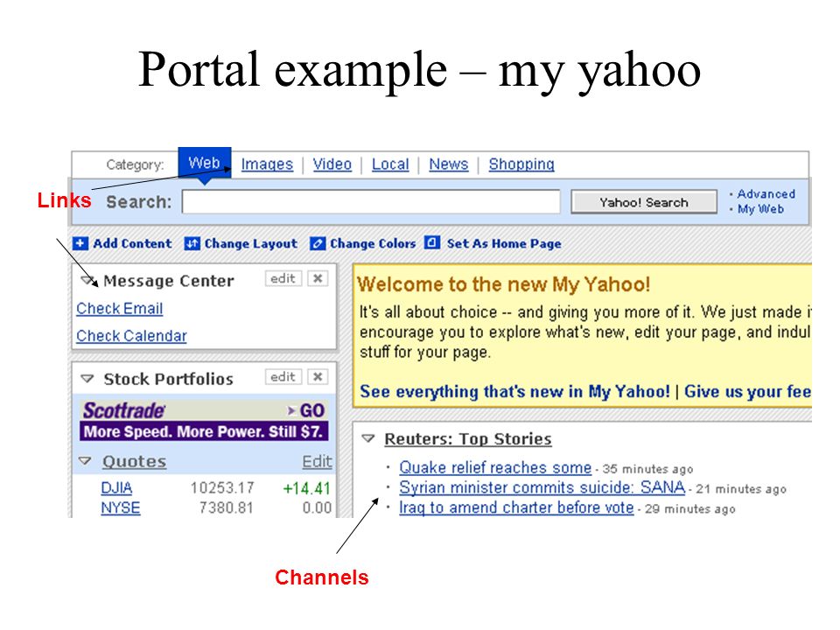Click the Set As Home Page icon
840x630 pixels.
(x=431, y=242)
